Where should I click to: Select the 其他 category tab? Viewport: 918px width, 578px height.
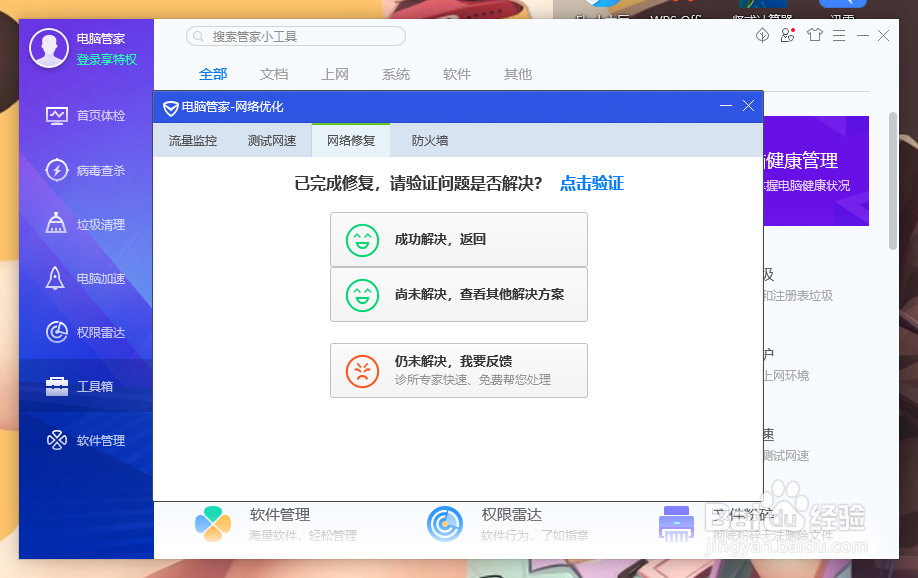coord(518,74)
